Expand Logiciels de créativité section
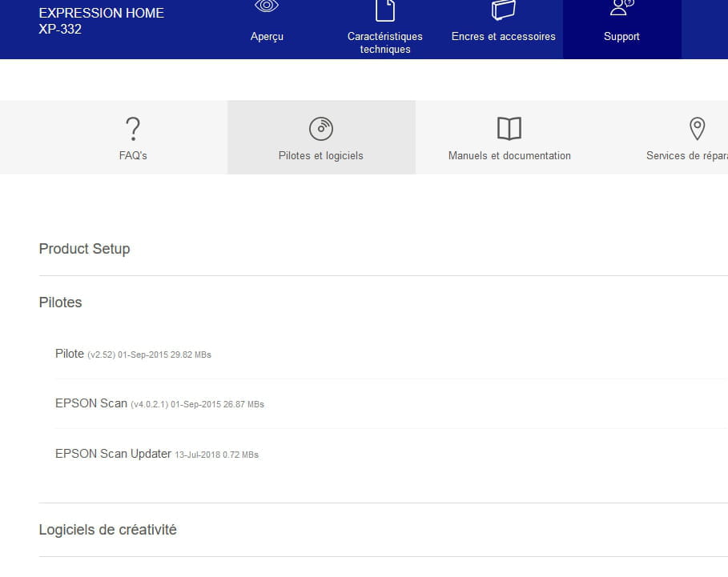Screen dimensions: 728x577 [x=107, y=530]
